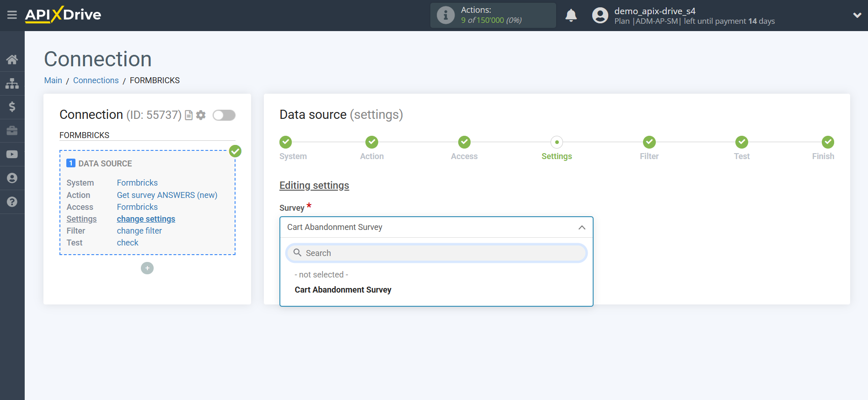868x400 pixels.
Task: Click the Main breadcrumb link
Action: [53, 80]
